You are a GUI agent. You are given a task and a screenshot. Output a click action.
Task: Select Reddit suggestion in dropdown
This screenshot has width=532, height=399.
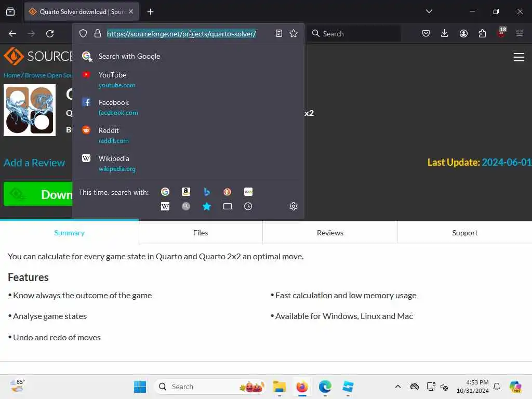[x=188, y=135]
